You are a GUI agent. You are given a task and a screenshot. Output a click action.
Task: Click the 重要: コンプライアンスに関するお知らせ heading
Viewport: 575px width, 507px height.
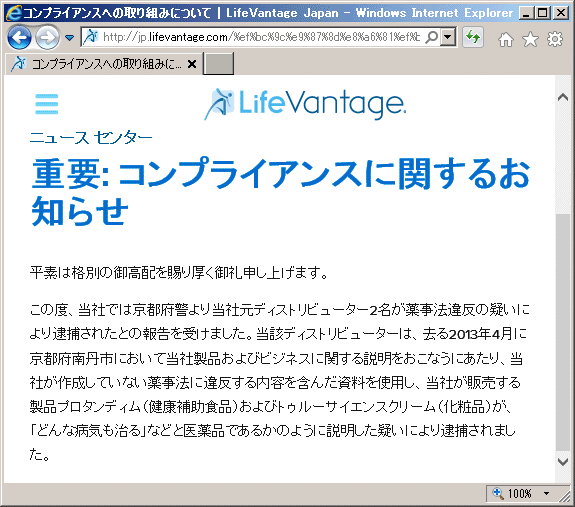click(x=281, y=192)
